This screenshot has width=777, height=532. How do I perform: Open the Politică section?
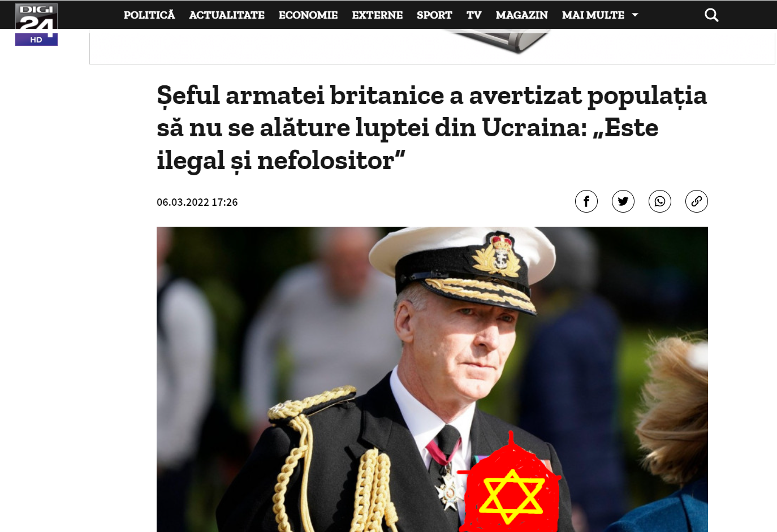[149, 15]
